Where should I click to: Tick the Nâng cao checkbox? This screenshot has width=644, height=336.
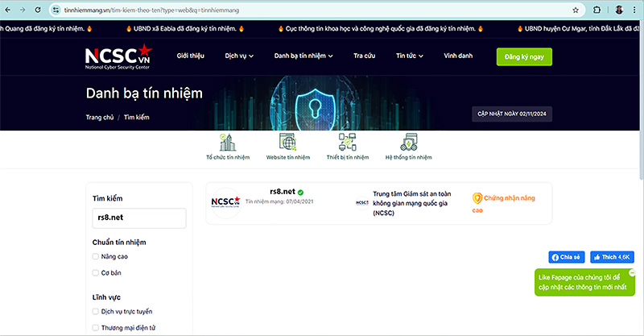click(x=95, y=256)
